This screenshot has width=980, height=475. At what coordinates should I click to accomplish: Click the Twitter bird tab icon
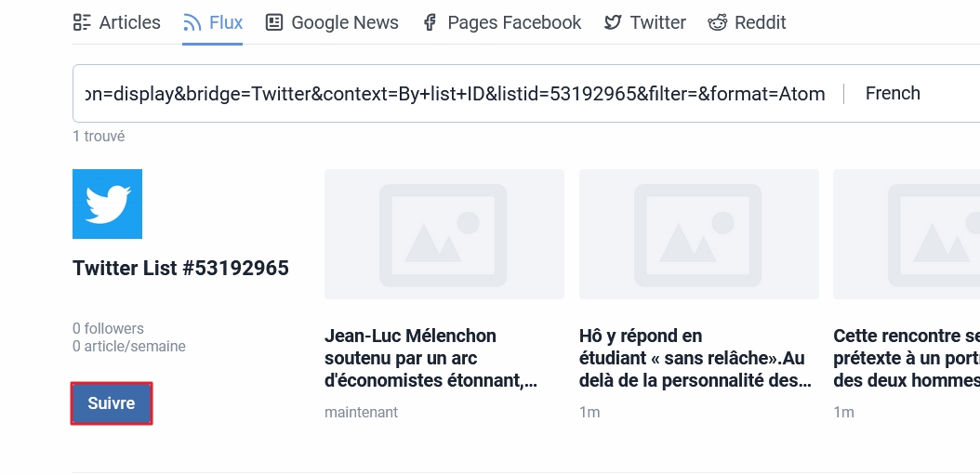coord(613,22)
